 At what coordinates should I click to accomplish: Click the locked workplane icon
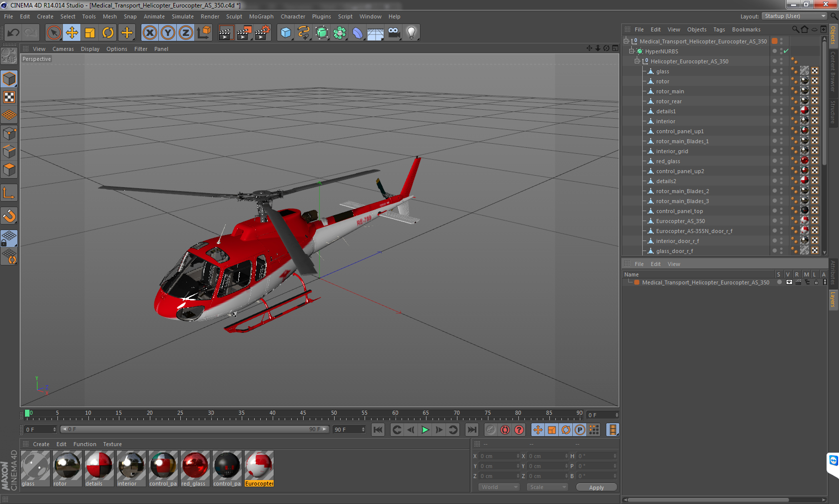tap(9, 239)
